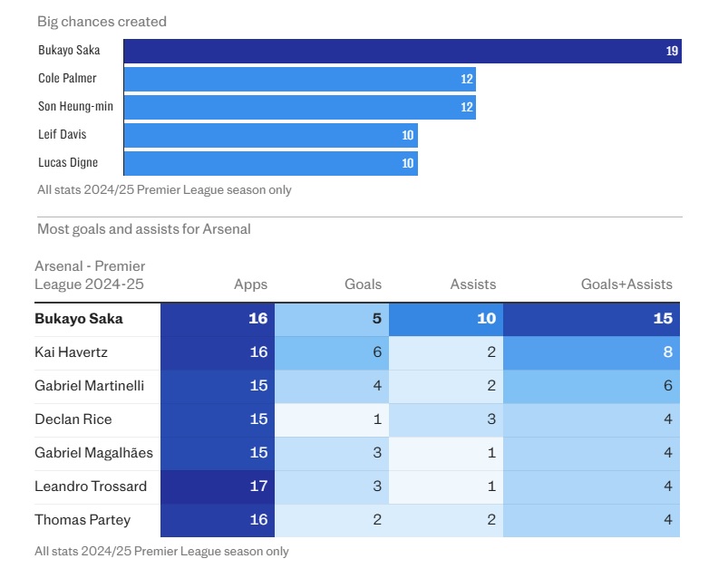Select the Bukayo Saka table row name
The image size is (728, 578).
tap(79, 319)
